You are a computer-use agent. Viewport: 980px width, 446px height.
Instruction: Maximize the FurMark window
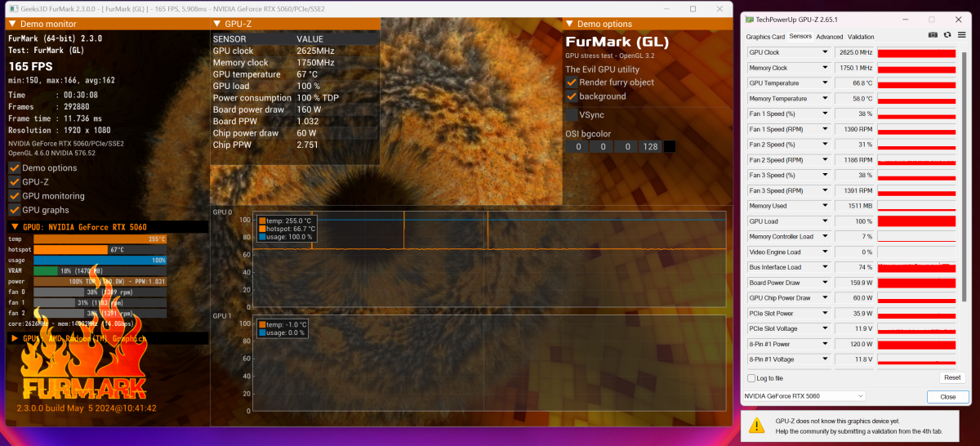click(x=693, y=8)
